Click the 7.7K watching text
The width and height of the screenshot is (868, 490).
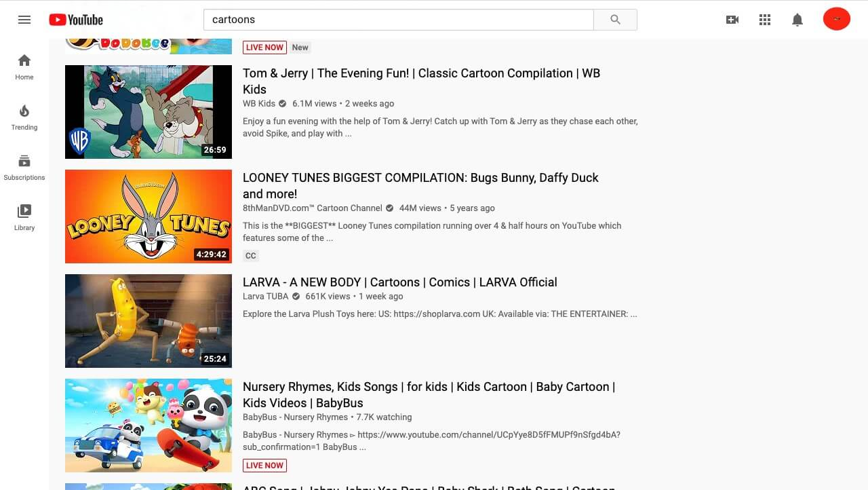coord(384,417)
